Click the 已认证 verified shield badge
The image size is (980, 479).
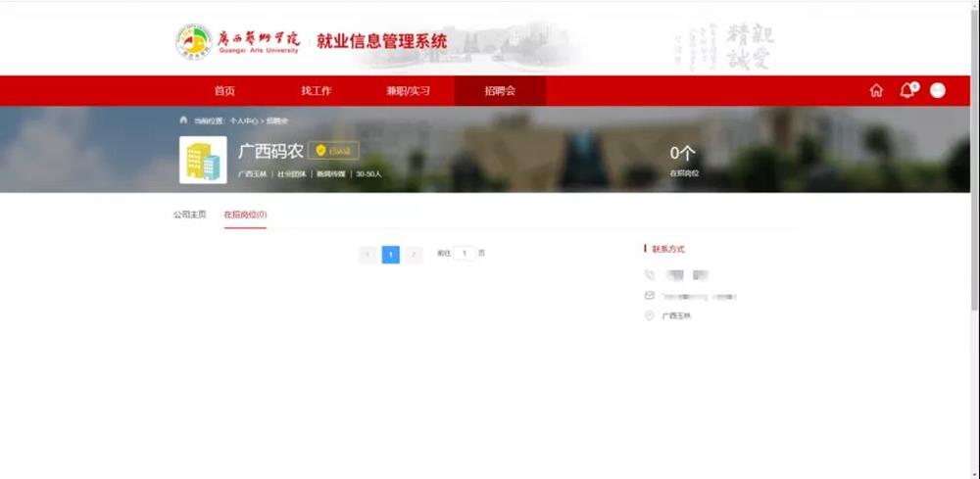[x=333, y=151]
